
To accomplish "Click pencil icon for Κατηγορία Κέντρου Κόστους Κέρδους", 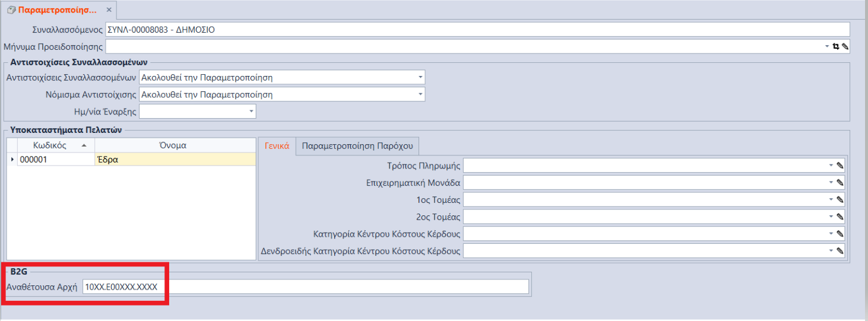I will pos(840,234).
